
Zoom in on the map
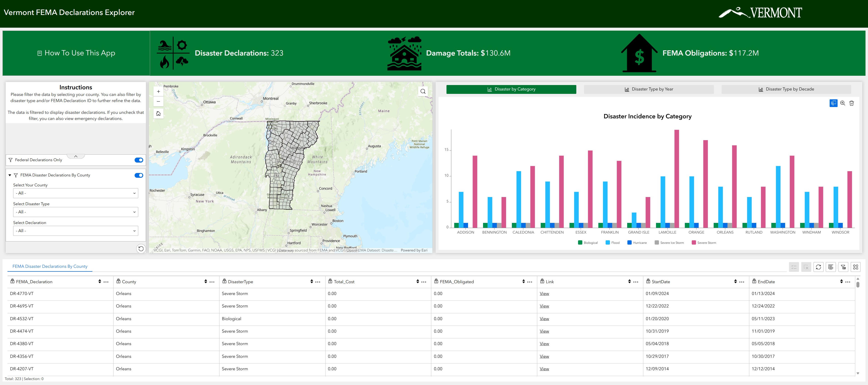point(158,92)
